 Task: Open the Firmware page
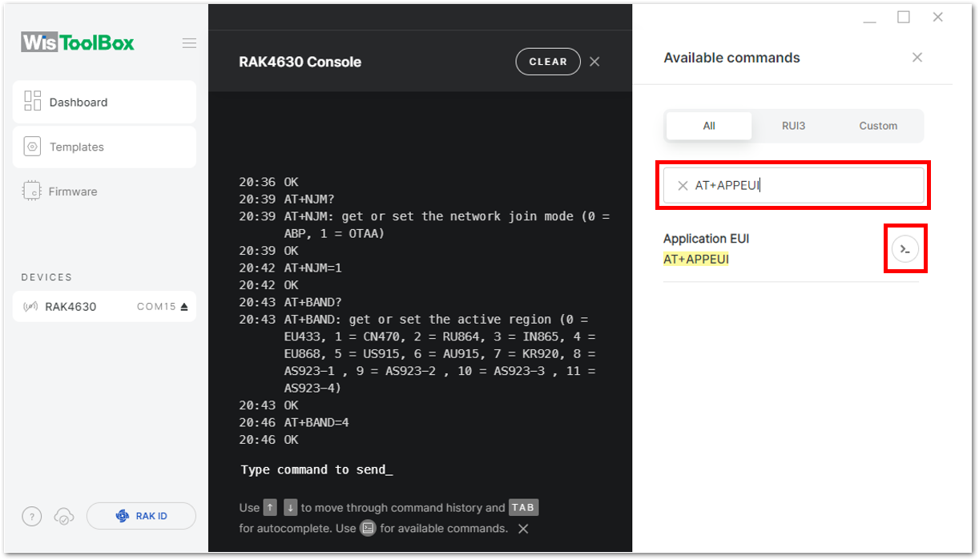point(104,191)
